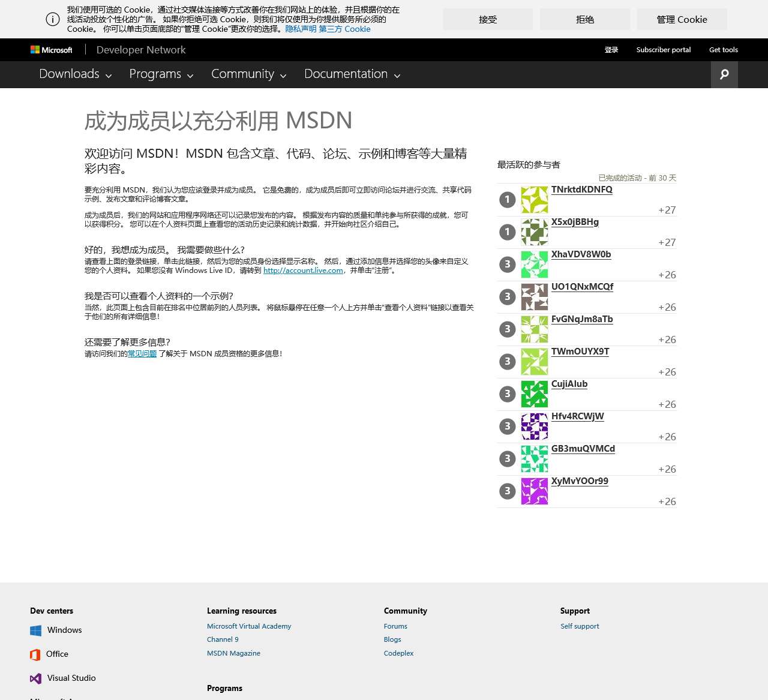Expand the Downloads dropdown menu
This screenshot has height=700, width=768.
pos(75,74)
